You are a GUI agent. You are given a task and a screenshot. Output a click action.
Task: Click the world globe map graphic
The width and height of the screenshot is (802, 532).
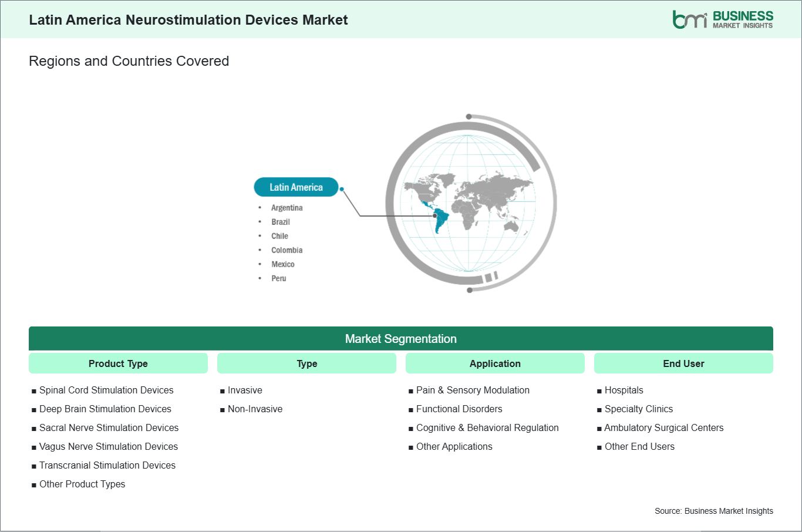471,203
